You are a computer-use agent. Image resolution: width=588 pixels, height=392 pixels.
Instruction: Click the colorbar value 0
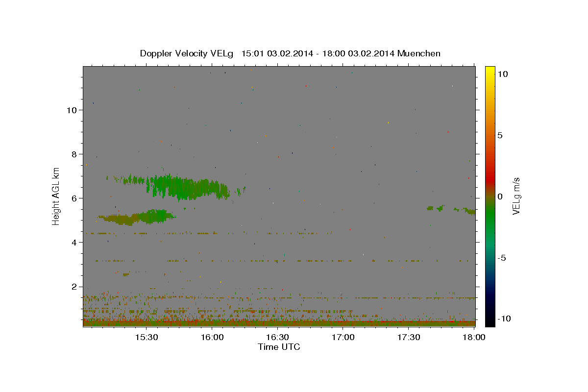(x=500, y=196)
